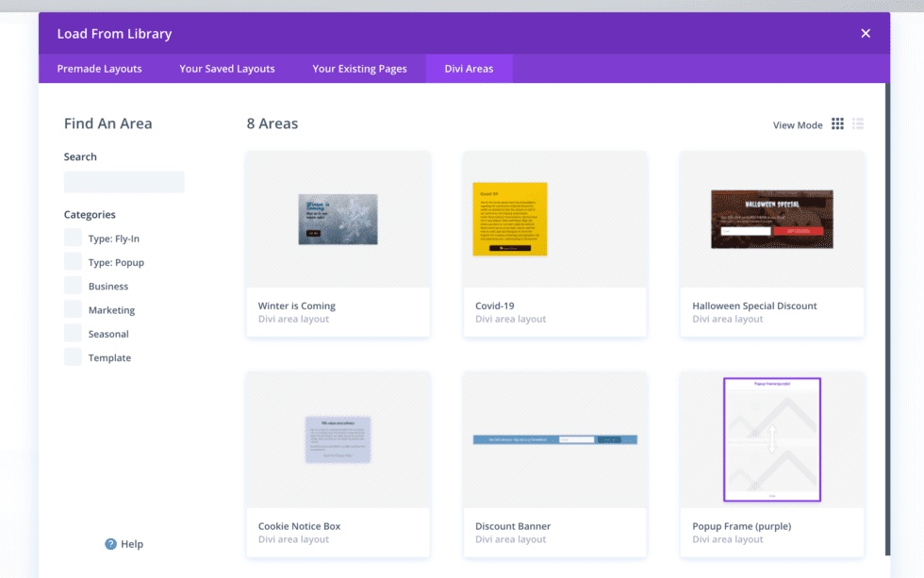Screen dimensions: 924x578
Task: Toggle the Seasonal category checkbox
Action: click(x=74, y=334)
